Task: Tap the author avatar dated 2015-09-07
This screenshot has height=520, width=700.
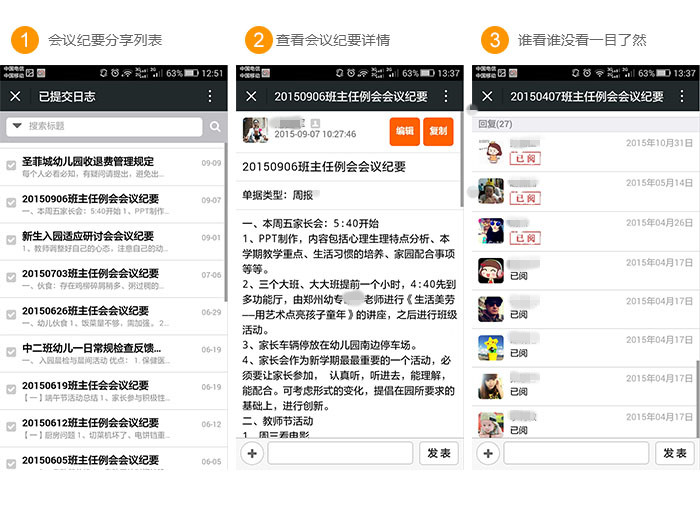Action: (257, 130)
